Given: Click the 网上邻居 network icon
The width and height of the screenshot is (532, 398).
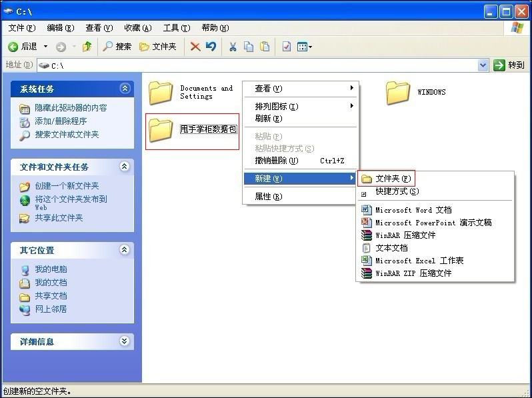Looking at the screenshot, I should pyautogui.click(x=25, y=310).
